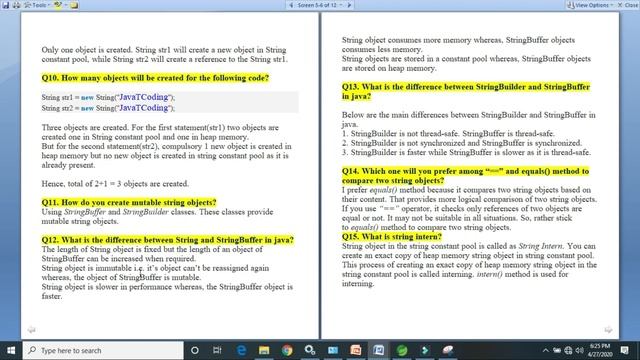Viewport: 640px width, 360px height.
Task: Click '3. StringBuilder is faster' line
Action: (x=466, y=152)
